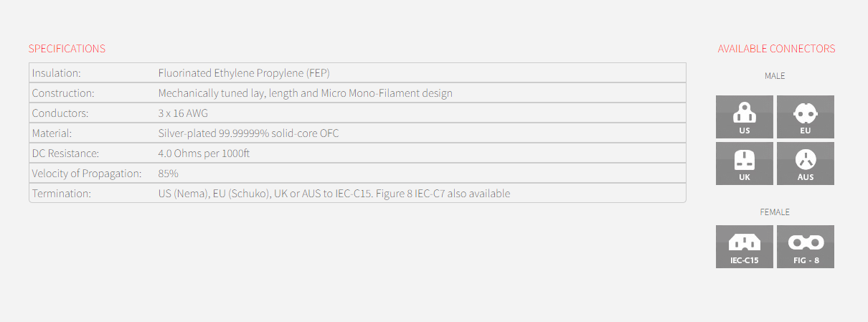Click the Available Connectors heading
The height and width of the screenshot is (322, 868).
(776, 49)
